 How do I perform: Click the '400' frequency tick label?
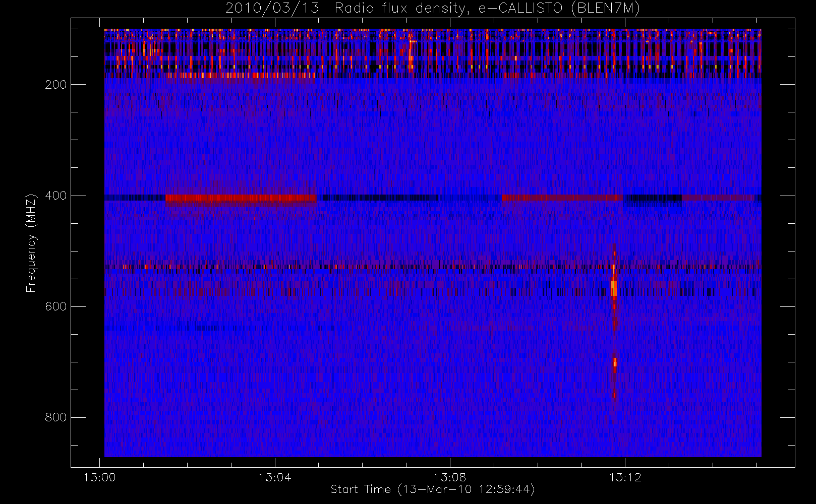click(56, 196)
